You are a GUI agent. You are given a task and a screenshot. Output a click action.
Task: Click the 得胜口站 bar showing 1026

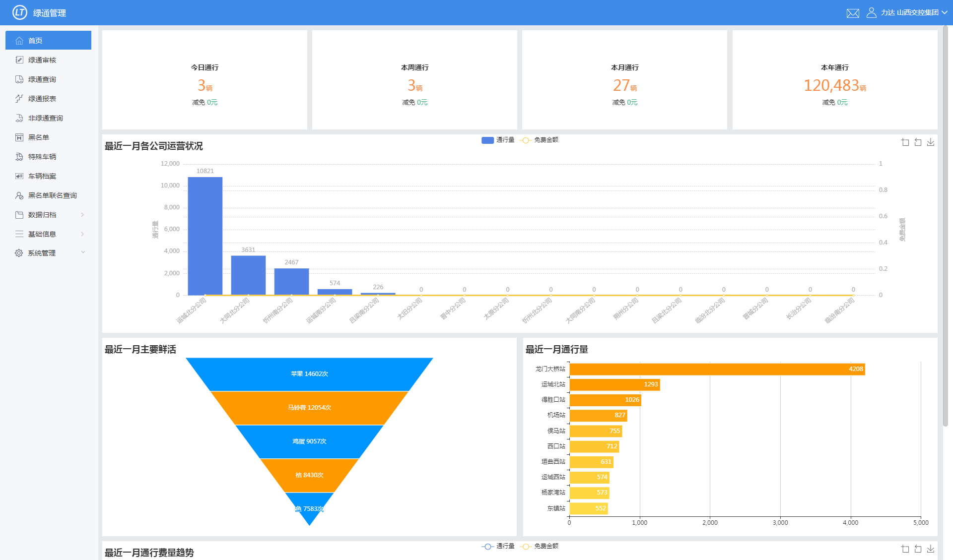pos(606,400)
